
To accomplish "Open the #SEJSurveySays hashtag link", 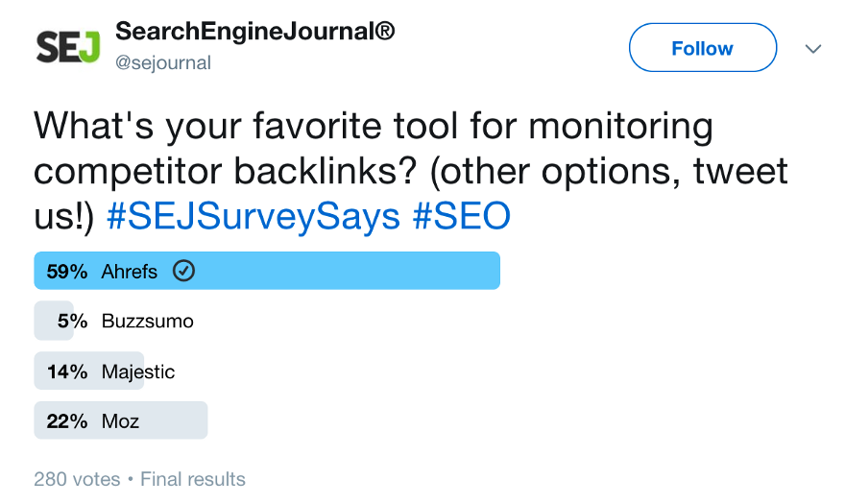I will 253,217.
